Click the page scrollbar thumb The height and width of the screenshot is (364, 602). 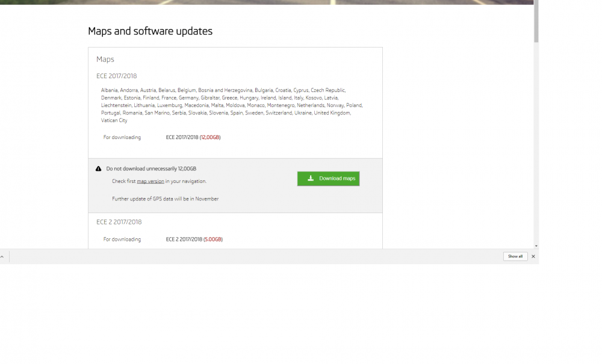click(x=536, y=21)
